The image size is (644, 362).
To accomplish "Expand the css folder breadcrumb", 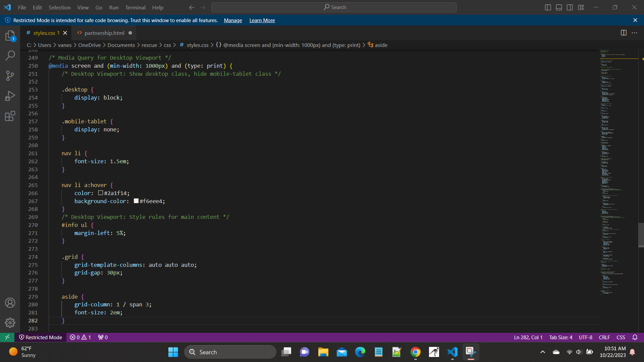I will coord(167,45).
